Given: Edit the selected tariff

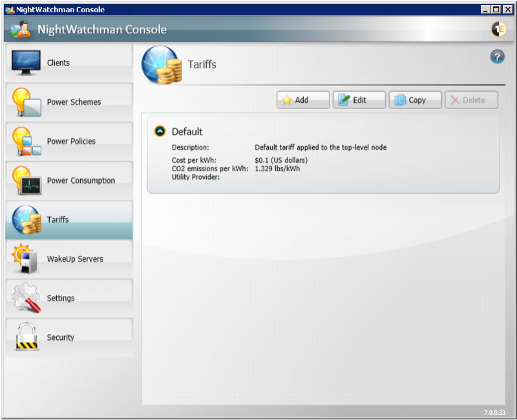Looking at the screenshot, I should (x=359, y=100).
